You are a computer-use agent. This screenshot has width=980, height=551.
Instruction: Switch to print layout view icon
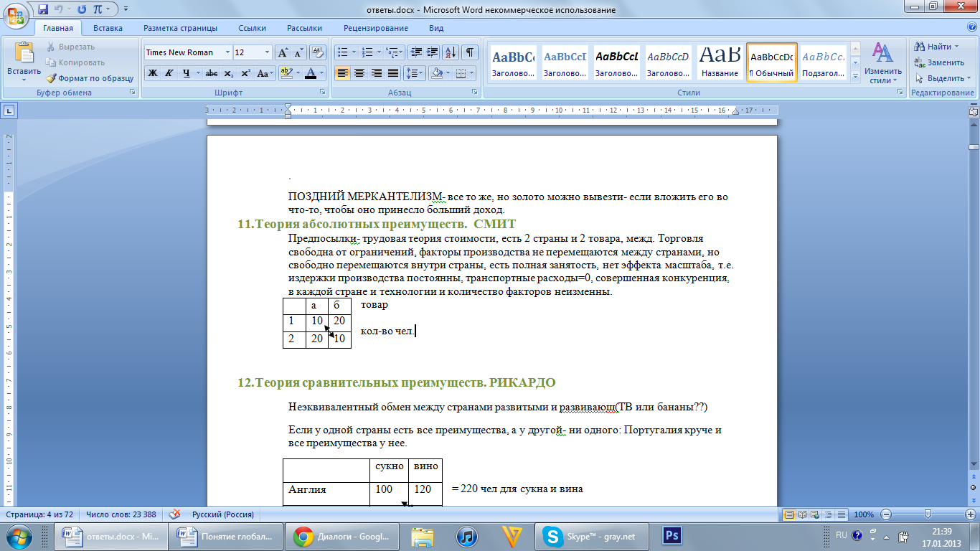(x=790, y=514)
